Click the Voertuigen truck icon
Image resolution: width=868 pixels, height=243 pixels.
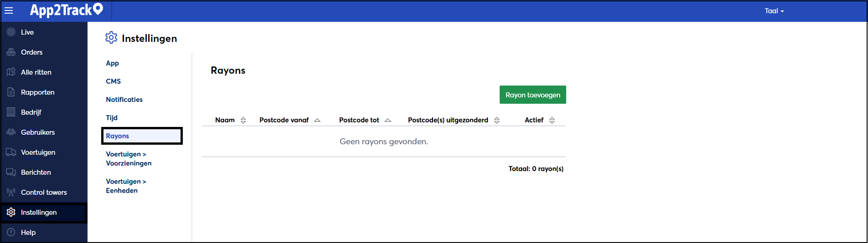[11, 152]
